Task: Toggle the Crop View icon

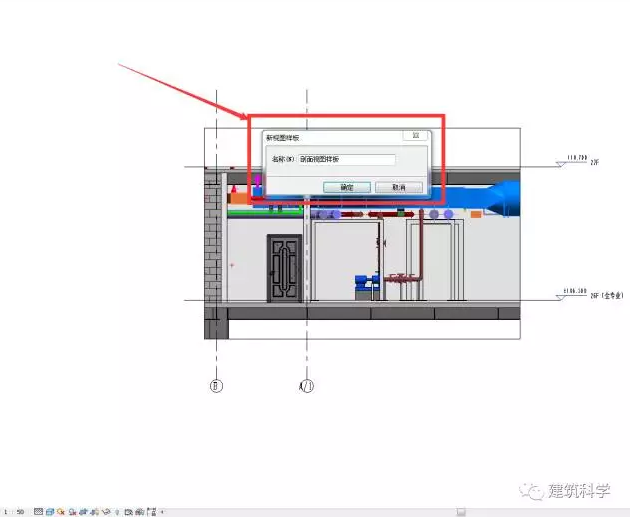Action: pyautogui.click(x=83, y=512)
